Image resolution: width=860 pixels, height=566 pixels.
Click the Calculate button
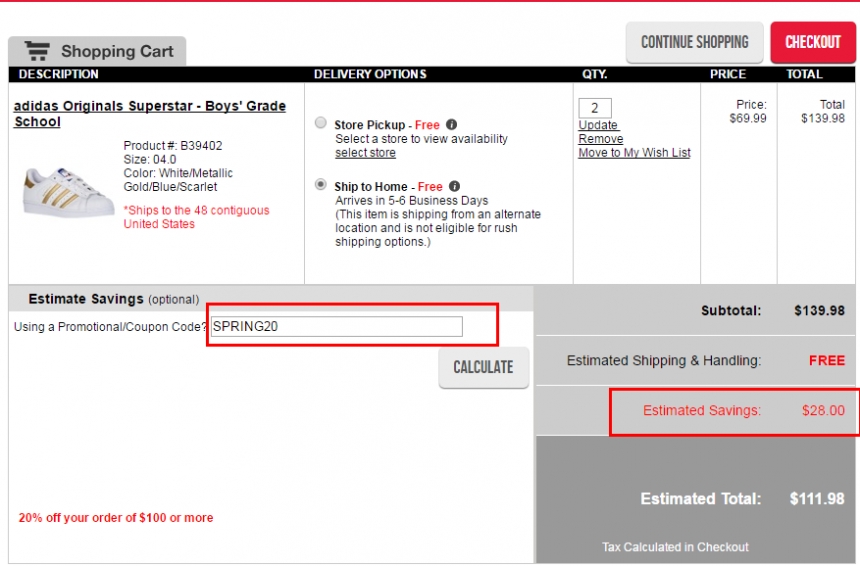point(483,367)
